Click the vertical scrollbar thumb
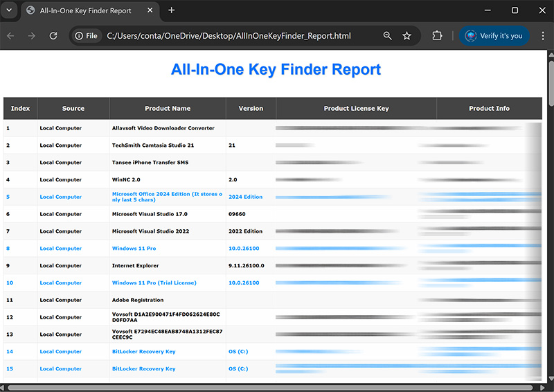This screenshot has height=392, width=554. (x=551, y=83)
